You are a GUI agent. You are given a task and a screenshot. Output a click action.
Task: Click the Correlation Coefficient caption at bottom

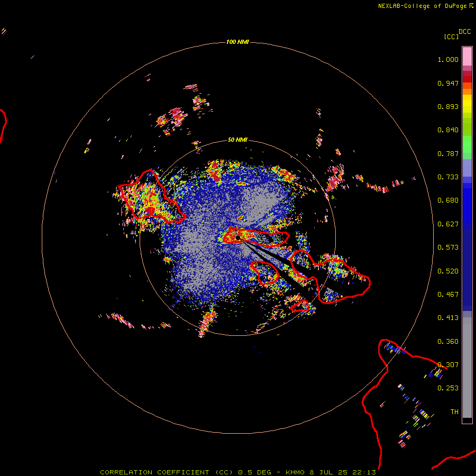pyautogui.click(x=237, y=472)
